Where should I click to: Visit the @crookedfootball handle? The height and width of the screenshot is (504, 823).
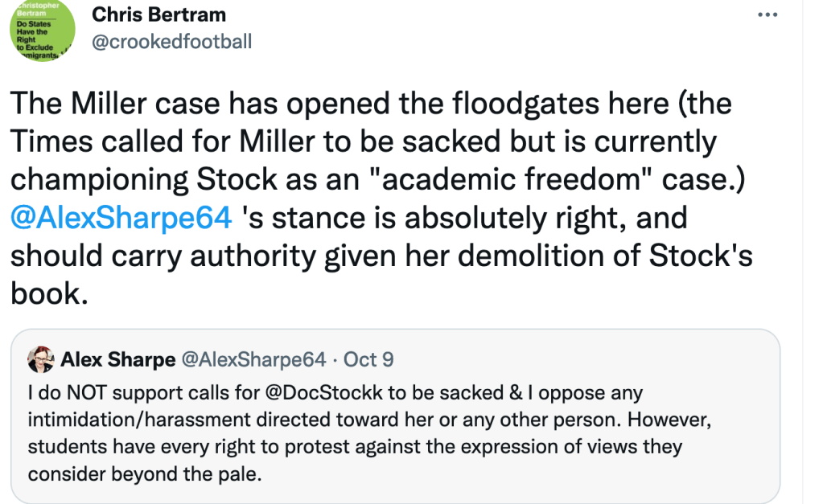tap(172, 40)
